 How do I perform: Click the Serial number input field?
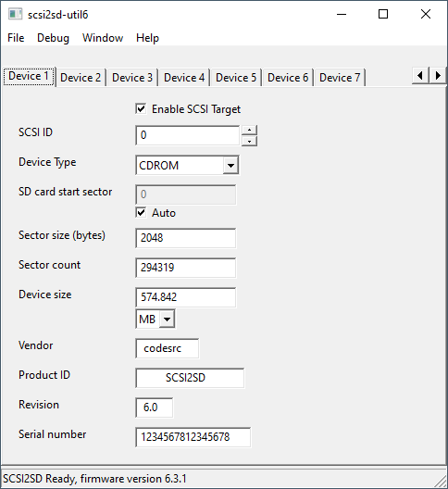(x=193, y=437)
